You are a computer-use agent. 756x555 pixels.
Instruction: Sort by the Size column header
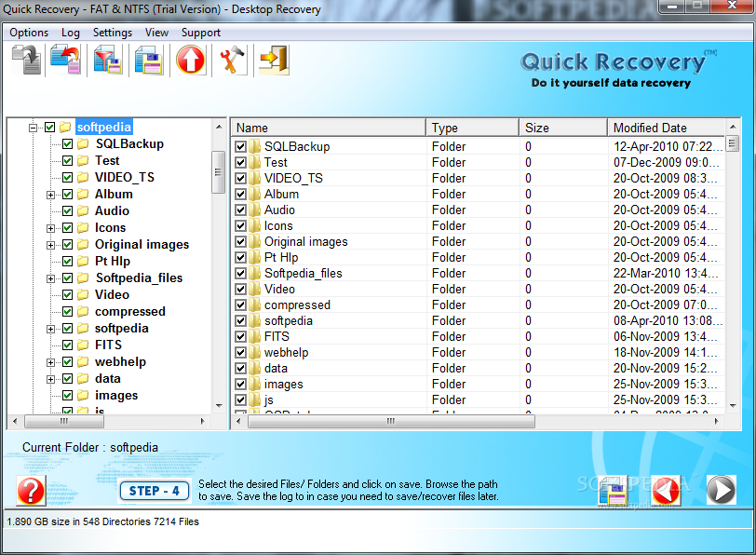click(x=563, y=128)
